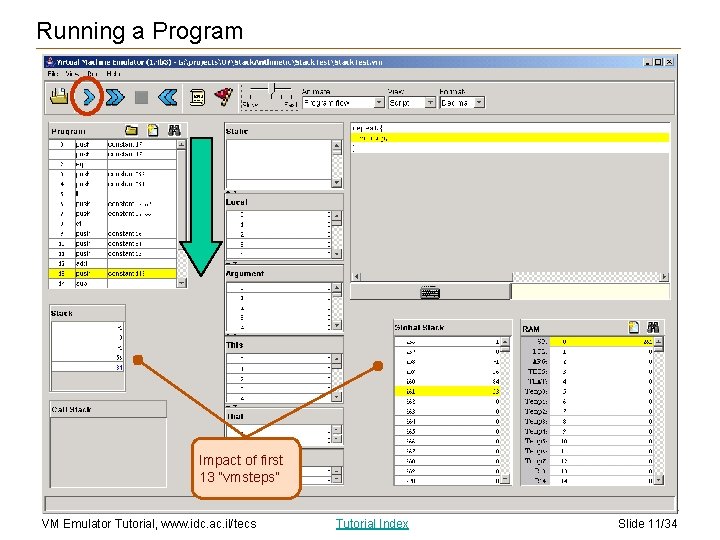Click the script pane scroll right arrow

pyautogui.click(x=664, y=276)
